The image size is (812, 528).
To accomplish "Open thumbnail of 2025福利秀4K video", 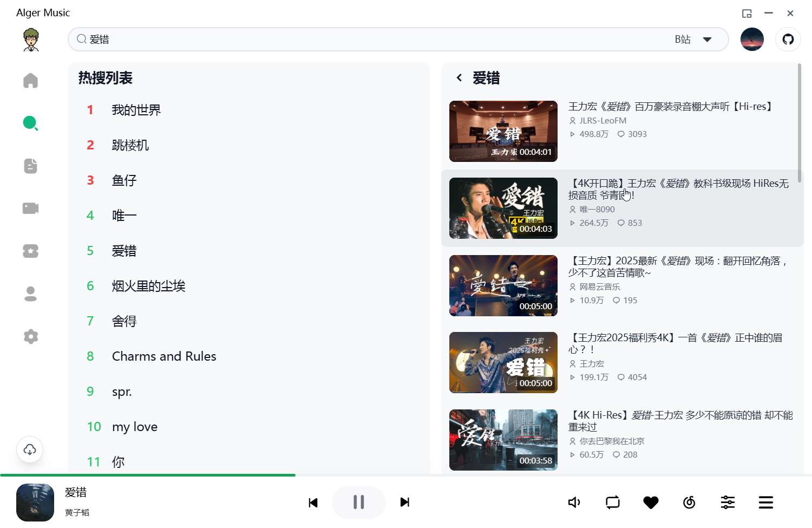I will (503, 363).
